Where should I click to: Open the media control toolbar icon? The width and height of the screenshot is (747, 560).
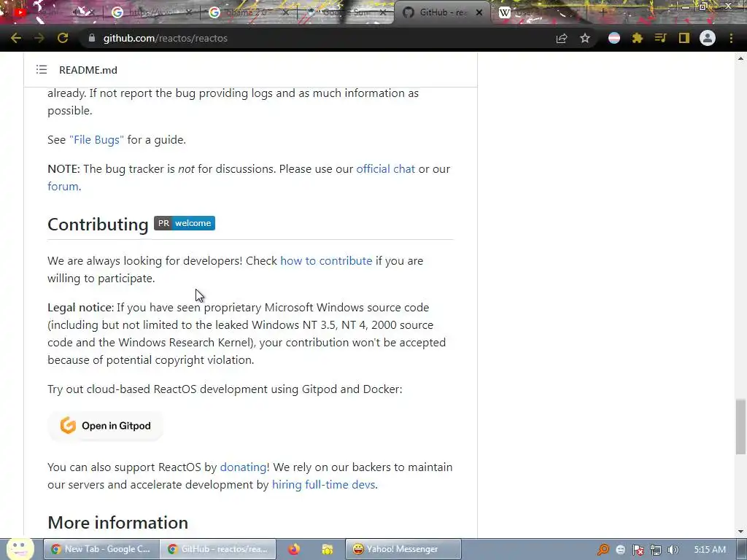pyautogui.click(x=660, y=38)
